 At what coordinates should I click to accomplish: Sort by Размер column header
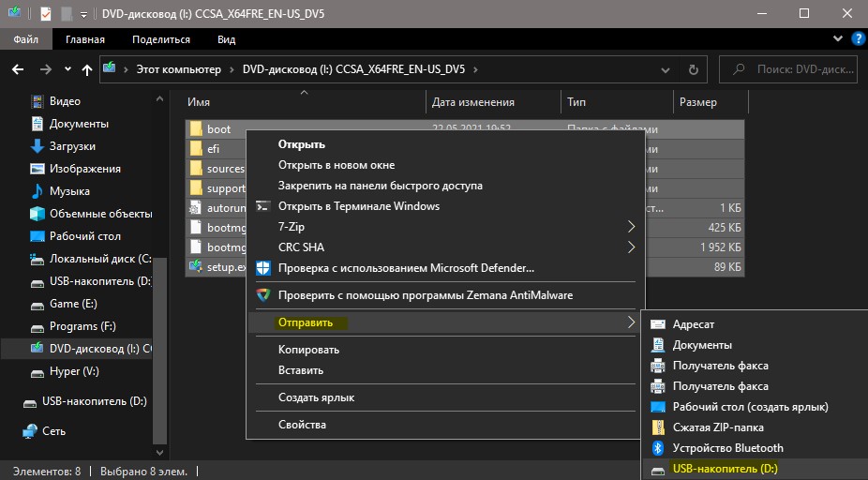[711, 102]
